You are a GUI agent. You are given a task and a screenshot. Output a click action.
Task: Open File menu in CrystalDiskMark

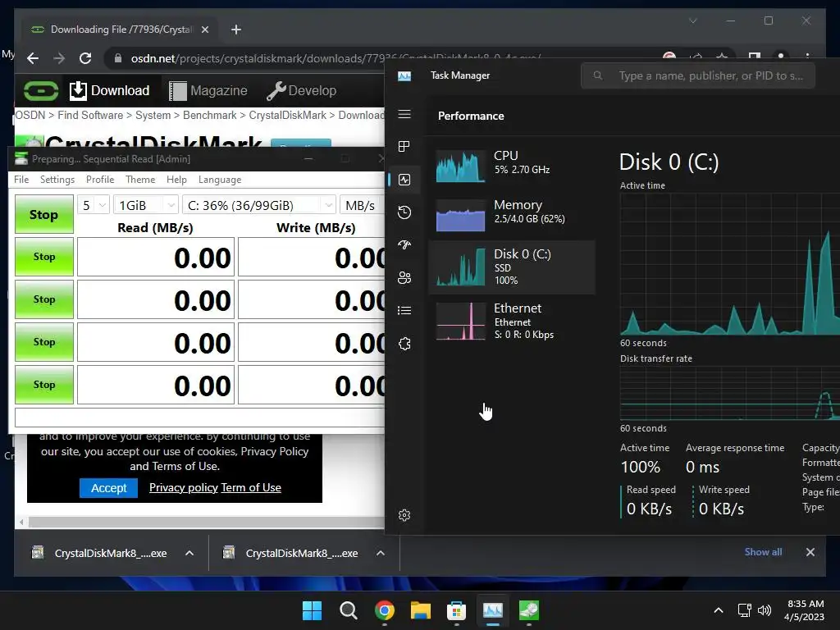pos(21,180)
